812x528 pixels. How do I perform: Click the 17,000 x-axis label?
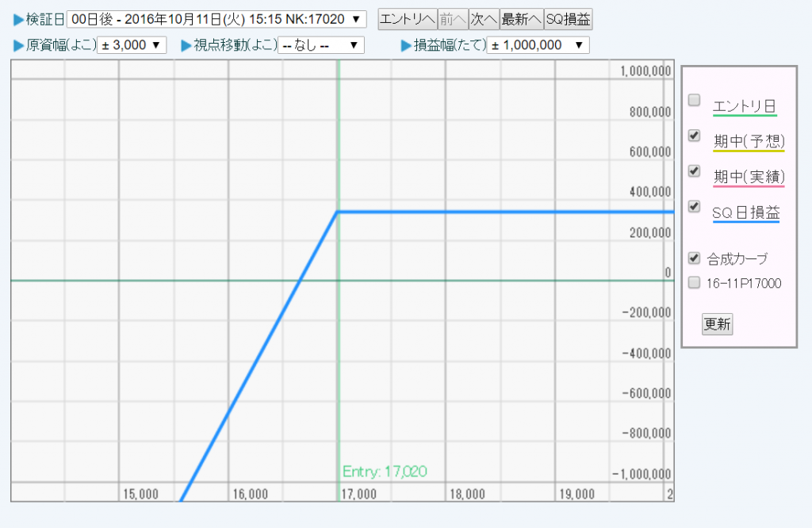tap(359, 495)
